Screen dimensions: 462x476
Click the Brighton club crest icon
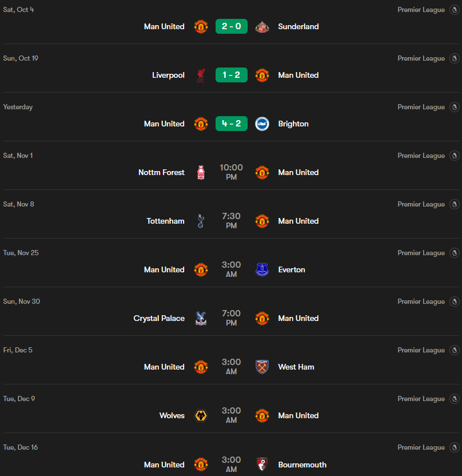262,124
